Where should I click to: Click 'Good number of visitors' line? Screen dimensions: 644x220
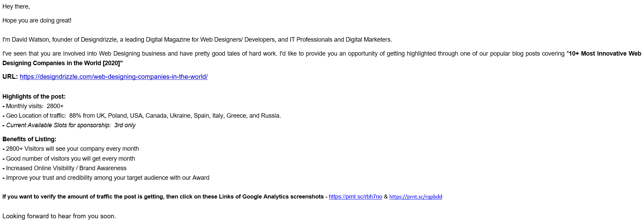69,159
